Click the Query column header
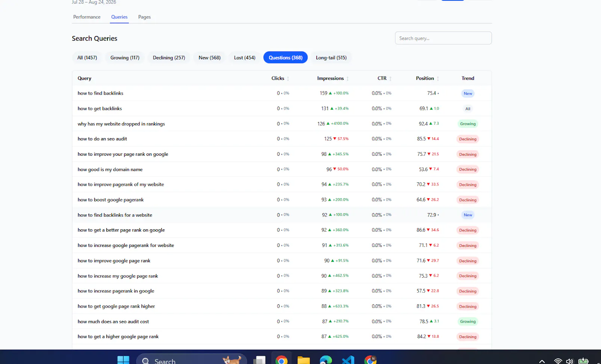Screen dimensions: 601x364 (x=85, y=78)
